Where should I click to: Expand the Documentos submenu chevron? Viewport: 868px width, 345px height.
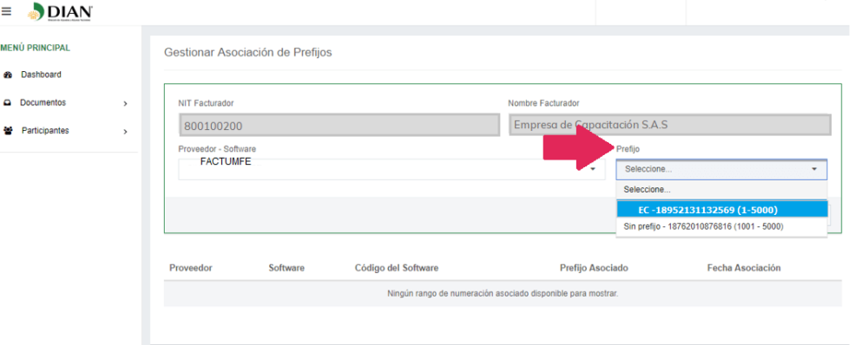coord(126,103)
